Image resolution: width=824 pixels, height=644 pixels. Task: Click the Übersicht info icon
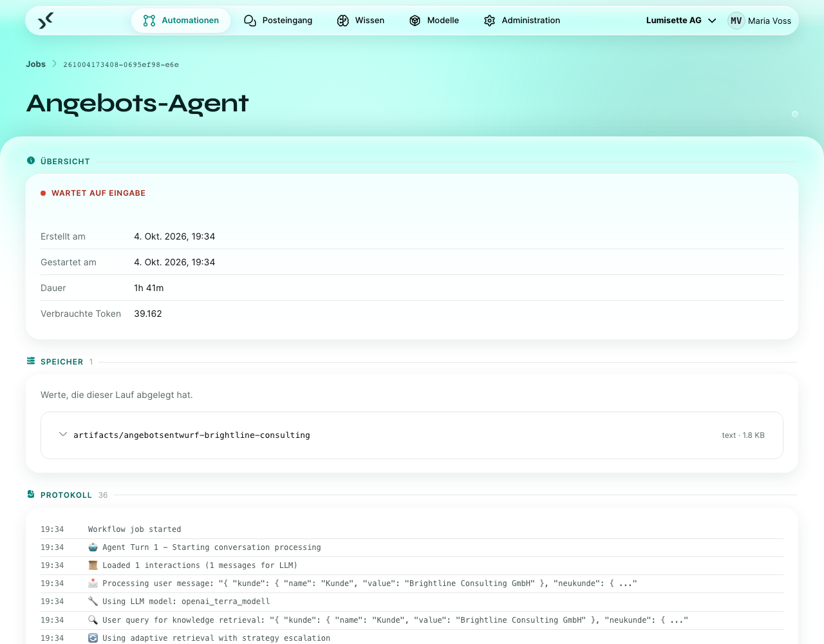[31, 161]
